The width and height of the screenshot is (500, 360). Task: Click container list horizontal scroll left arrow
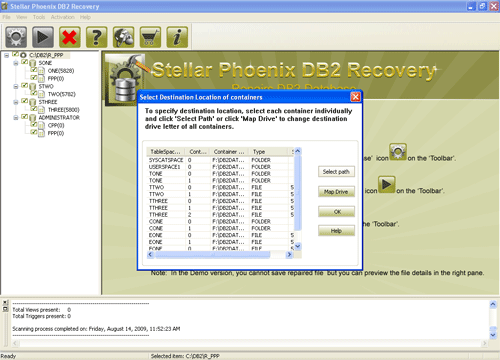(150, 255)
